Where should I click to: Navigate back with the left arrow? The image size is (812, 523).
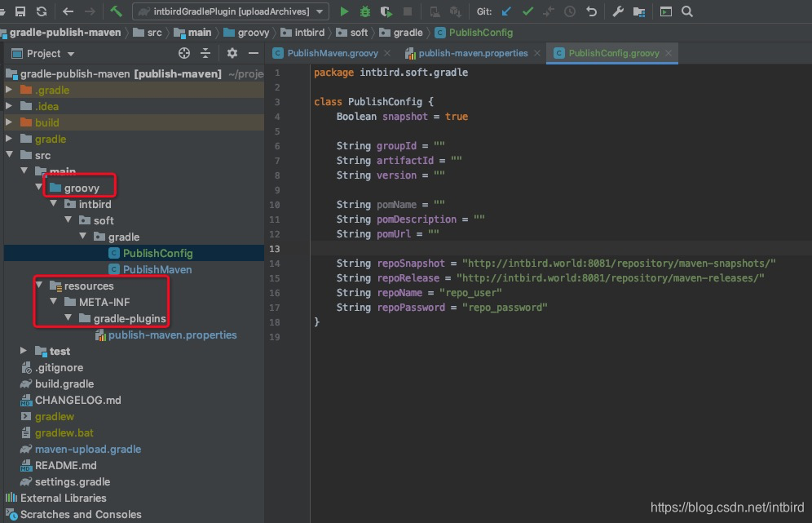(68, 11)
